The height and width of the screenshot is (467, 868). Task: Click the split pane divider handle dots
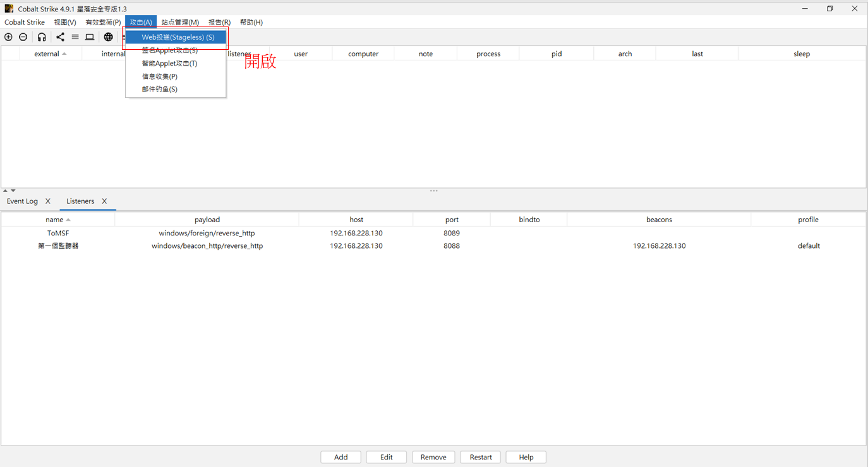coord(434,191)
